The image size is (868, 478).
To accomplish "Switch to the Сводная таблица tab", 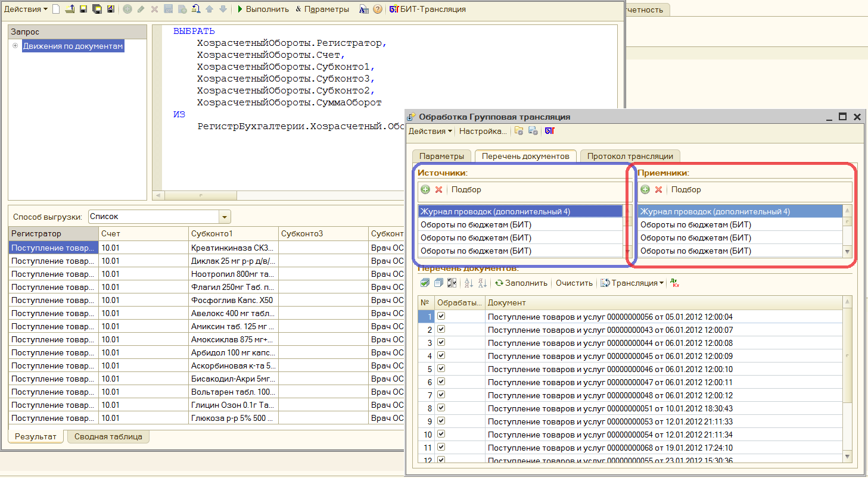I will point(108,436).
